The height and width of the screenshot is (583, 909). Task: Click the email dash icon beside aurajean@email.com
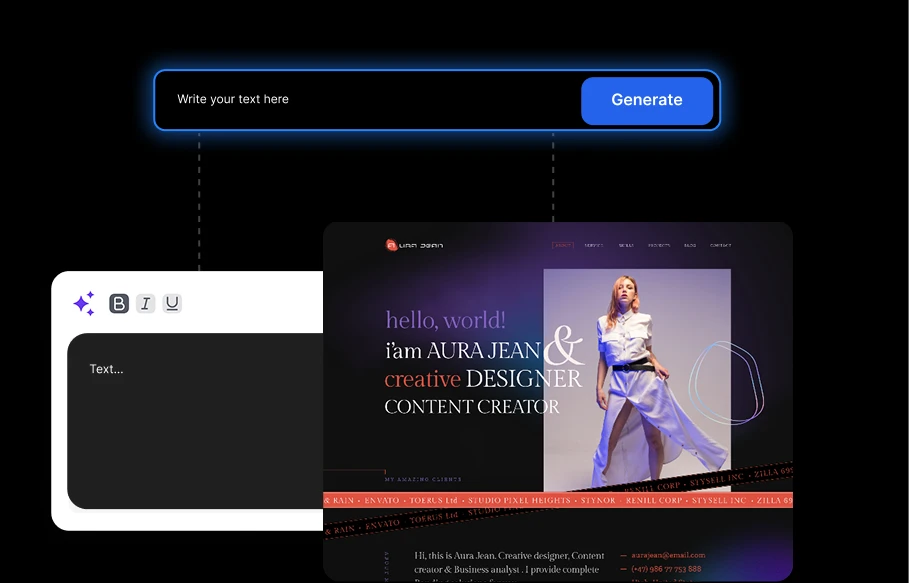(x=623, y=556)
